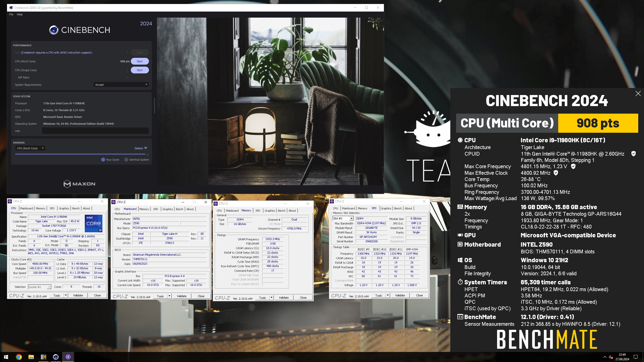Click the CPU-Z SPD window title icon
The image size is (644, 362).
click(x=332, y=201)
